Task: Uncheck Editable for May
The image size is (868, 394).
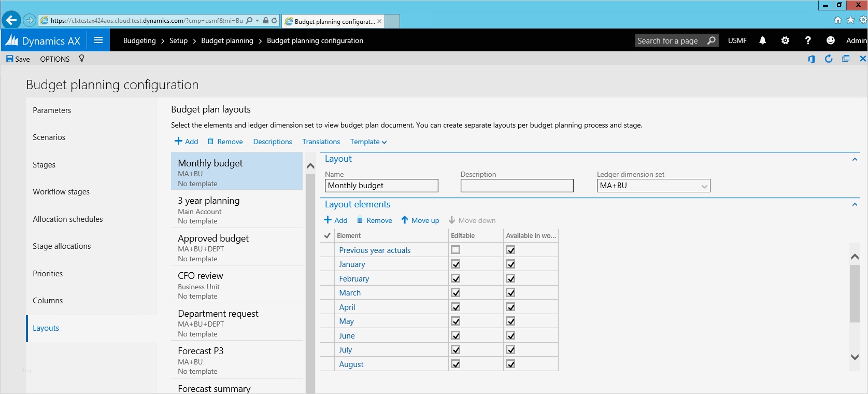Action: pyautogui.click(x=456, y=321)
